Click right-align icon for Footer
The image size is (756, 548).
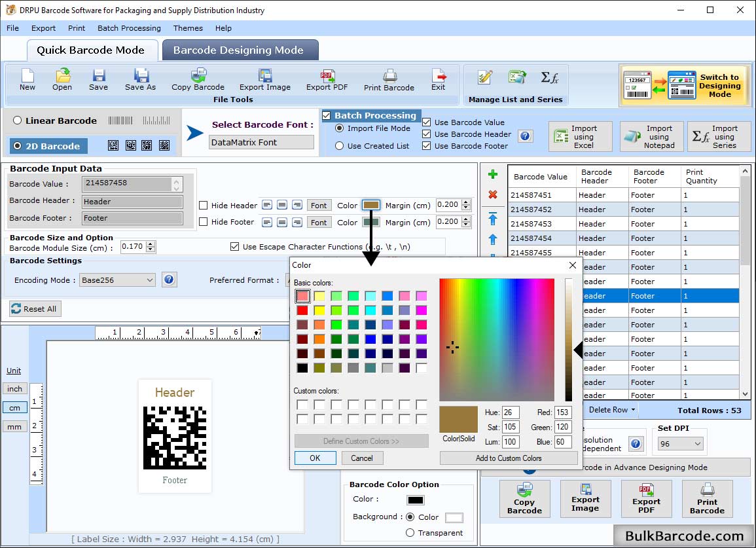pyautogui.click(x=297, y=222)
